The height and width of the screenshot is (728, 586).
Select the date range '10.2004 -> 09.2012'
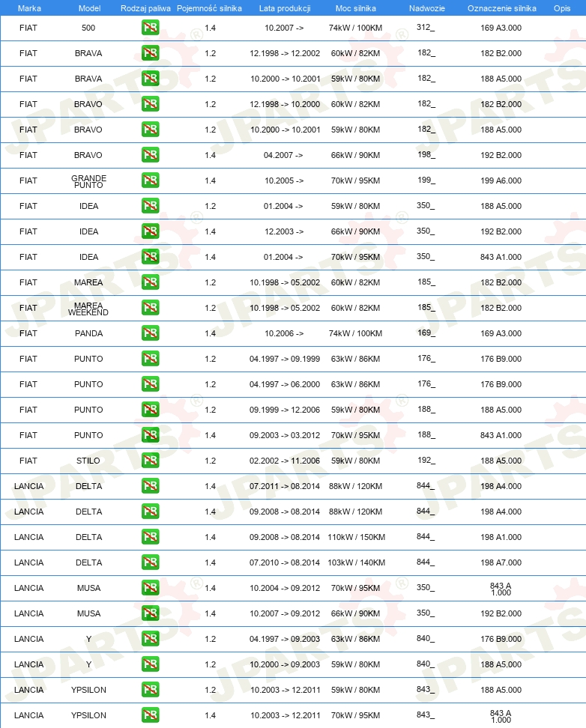tap(285, 588)
